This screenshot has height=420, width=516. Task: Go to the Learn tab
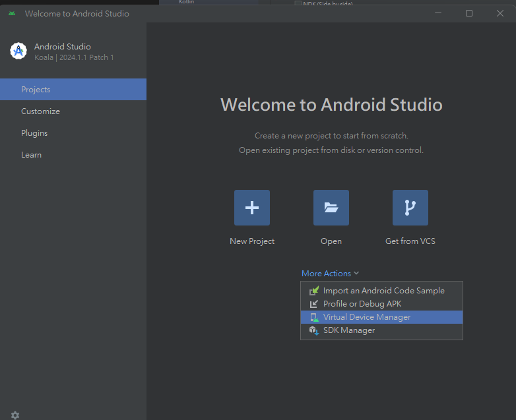click(73, 154)
